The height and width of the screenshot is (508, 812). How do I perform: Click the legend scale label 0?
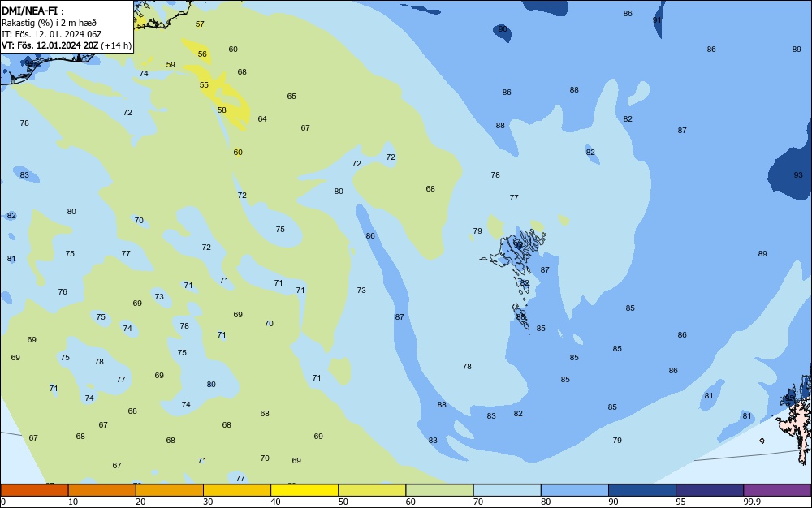tap(3, 502)
